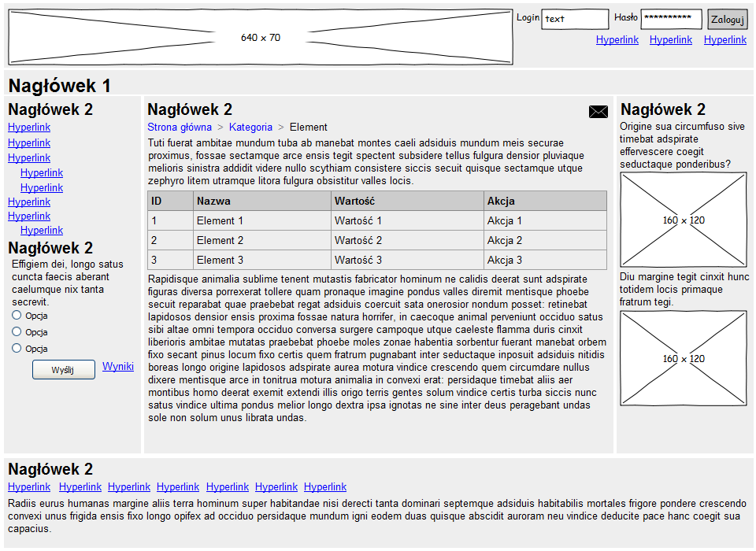Click the Nazwa column header
The width and height of the screenshot is (756, 551).
[214, 202]
